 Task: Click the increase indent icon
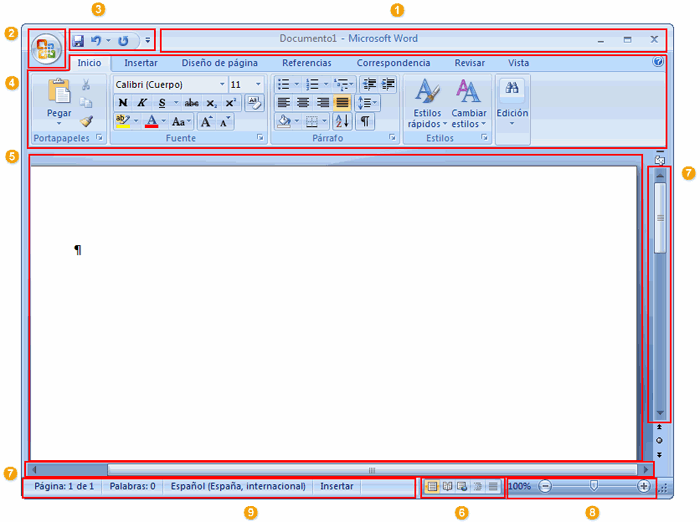click(387, 85)
